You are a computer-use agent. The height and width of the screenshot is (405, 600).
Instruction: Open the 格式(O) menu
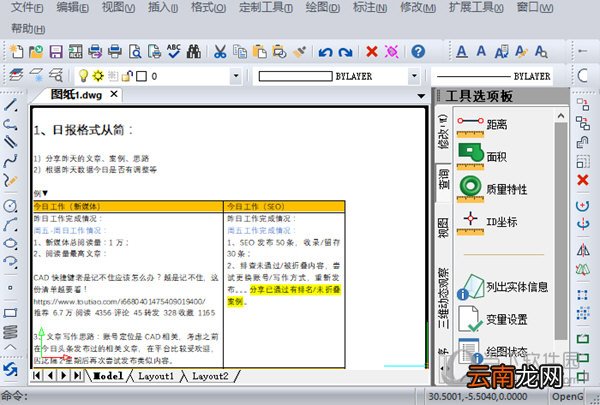209,7
